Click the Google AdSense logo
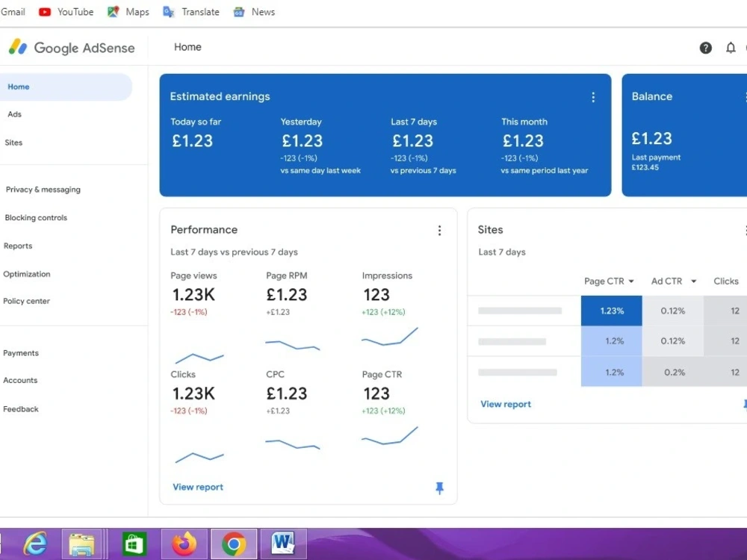The height and width of the screenshot is (560, 747). pos(72,48)
